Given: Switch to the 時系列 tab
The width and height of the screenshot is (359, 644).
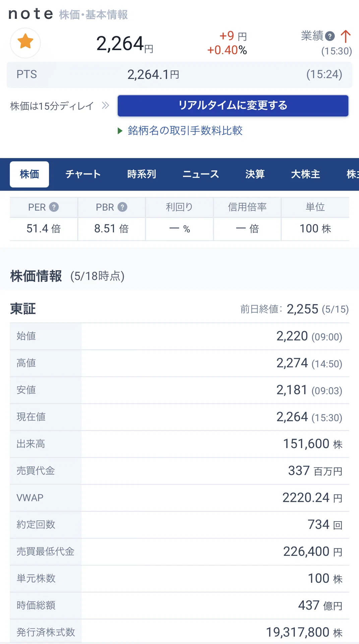Looking at the screenshot, I should 142,174.
